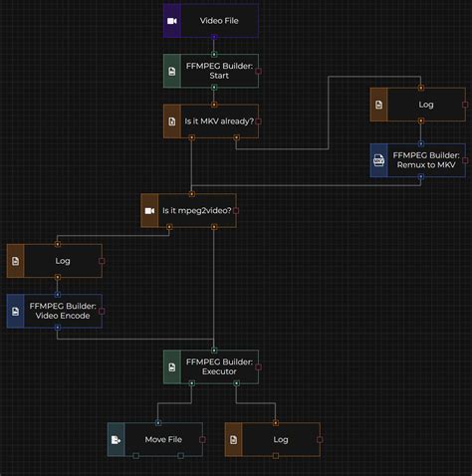Screen dimensions: 472x476
Task: Click the right output connector of Is it mpeg2video?
Action: click(214, 227)
